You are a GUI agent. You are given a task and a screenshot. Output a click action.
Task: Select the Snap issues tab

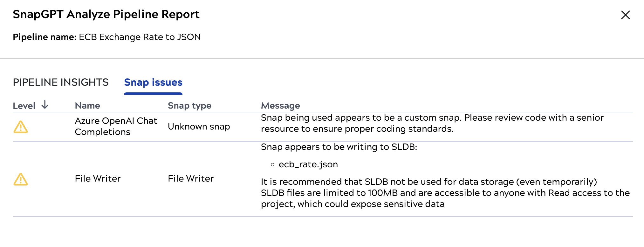tap(153, 83)
